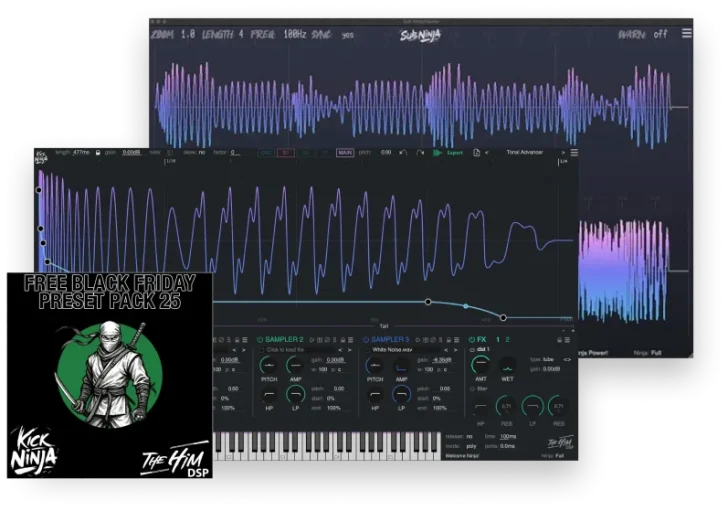Click the Sampler 3 LP filter knob

click(401, 395)
